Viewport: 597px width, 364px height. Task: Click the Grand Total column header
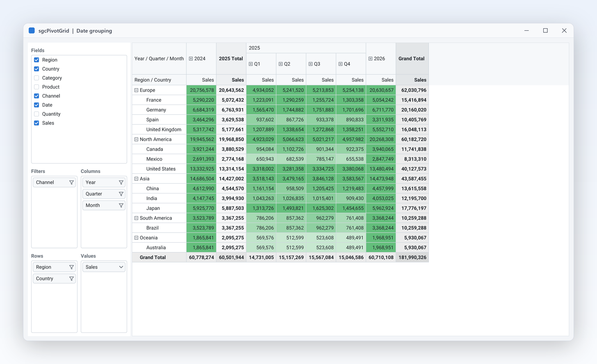(x=412, y=59)
